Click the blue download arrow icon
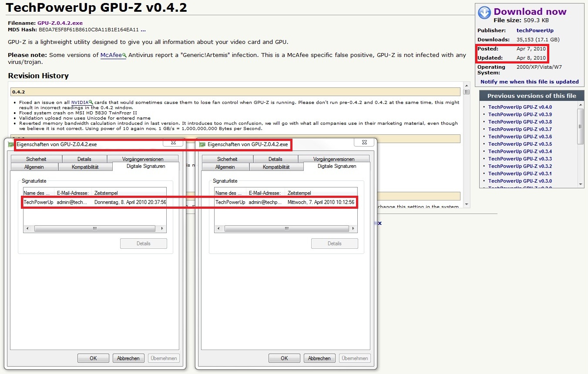Image resolution: width=588 pixels, height=374 pixels. [x=484, y=13]
